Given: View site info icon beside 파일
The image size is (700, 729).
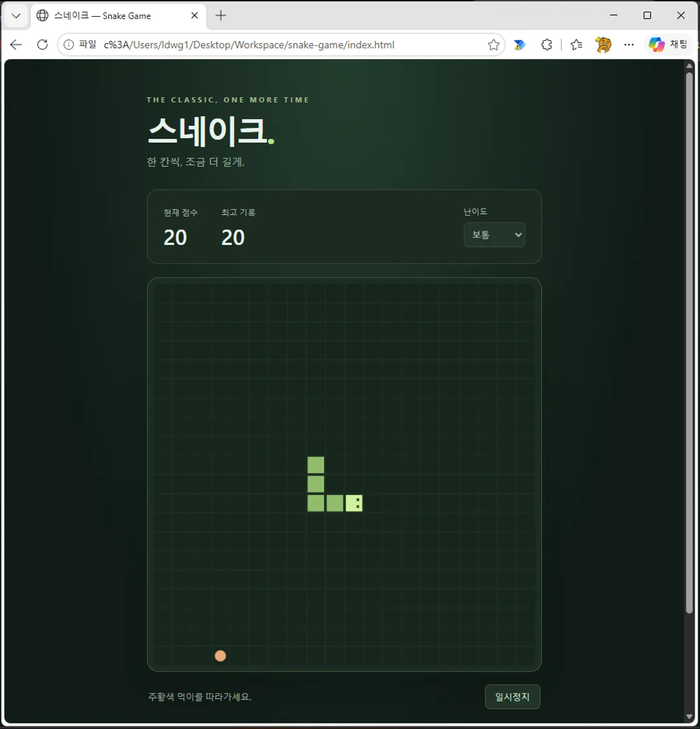Looking at the screenshot, I should coord(68,45).
